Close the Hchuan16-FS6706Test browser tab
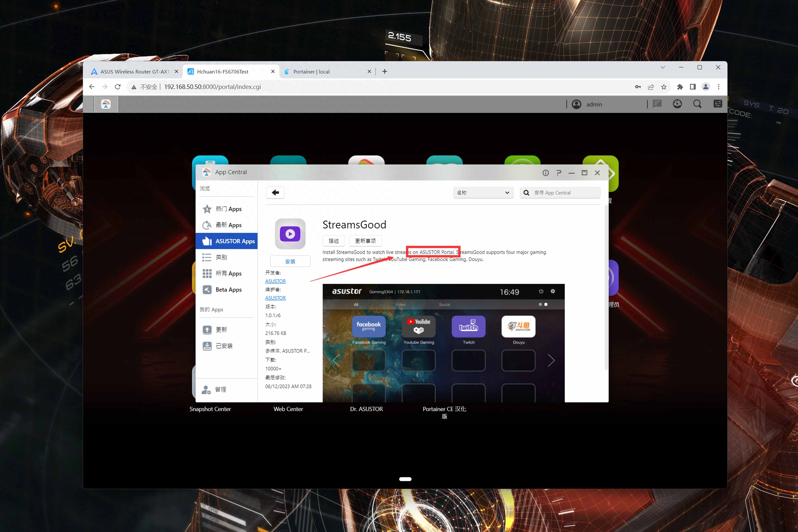 [273, 72]
